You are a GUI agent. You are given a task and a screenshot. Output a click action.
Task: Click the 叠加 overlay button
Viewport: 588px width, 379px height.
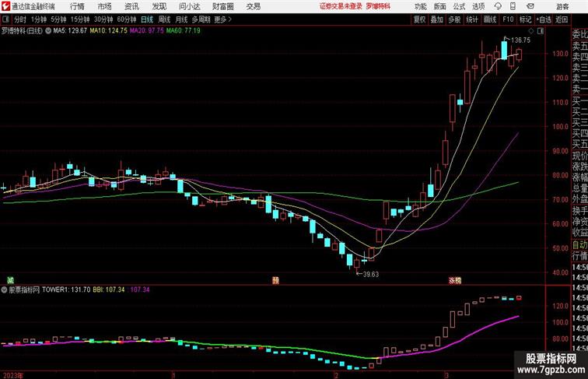pyautogui.click(x=437, y=19)
